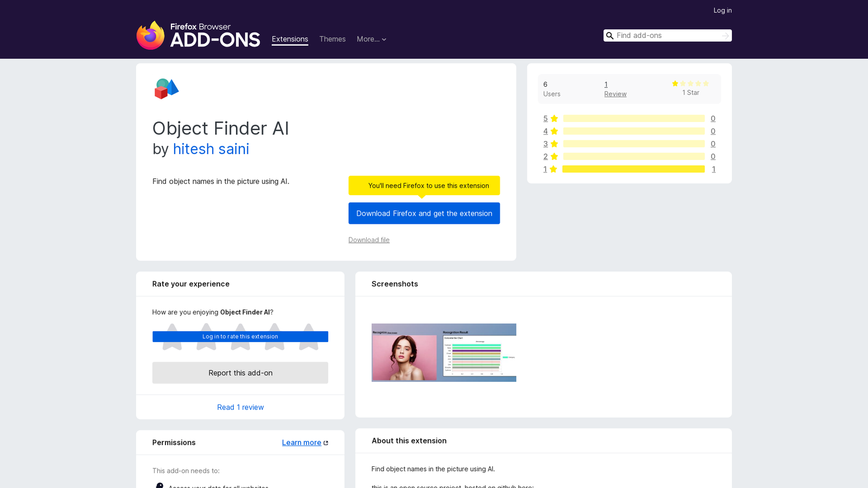Screen dimensions: 868x488
Task: Switch to the Themes tab
Action: (332, 39)
